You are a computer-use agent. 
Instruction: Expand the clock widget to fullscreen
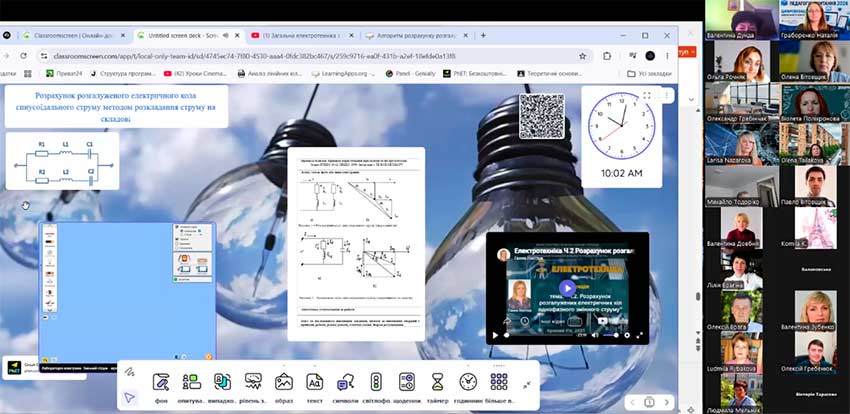point(647,95)
